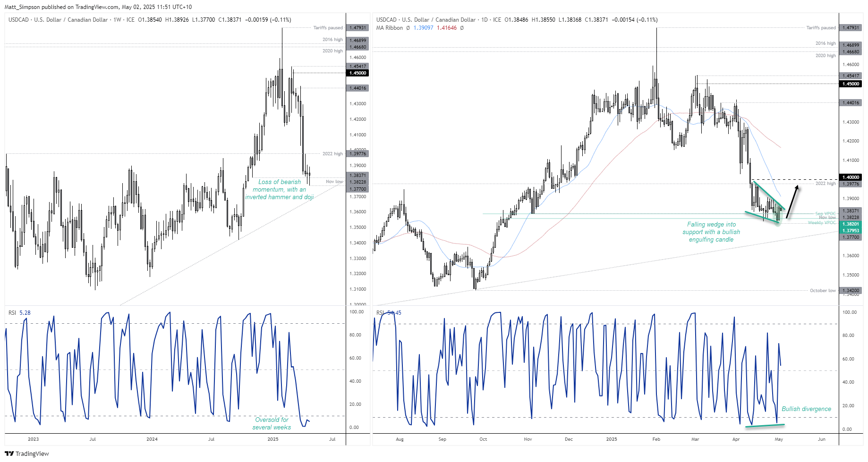Click '2016 high' label on daily chart
Viewport: 868px width, 462px height.
click(825, 43)
